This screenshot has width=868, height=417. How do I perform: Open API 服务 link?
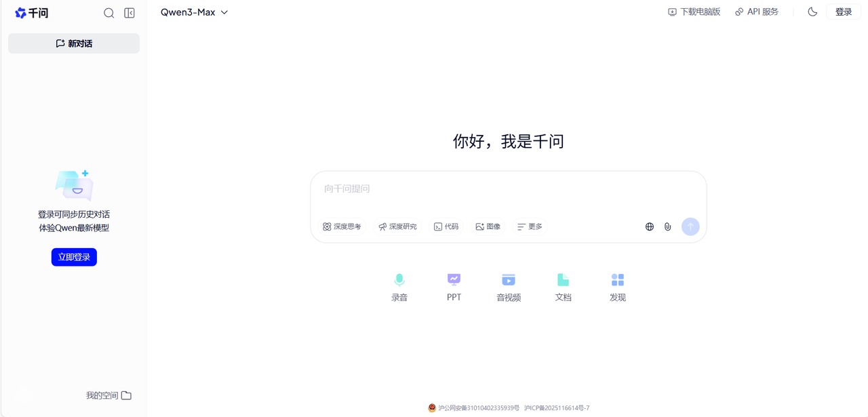pos(757,12)
